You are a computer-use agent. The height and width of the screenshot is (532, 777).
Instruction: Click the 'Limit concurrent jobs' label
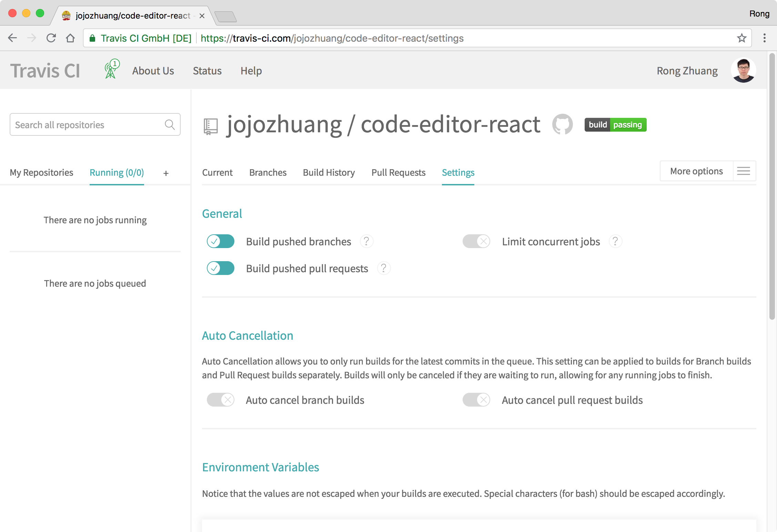coord(551,242)
